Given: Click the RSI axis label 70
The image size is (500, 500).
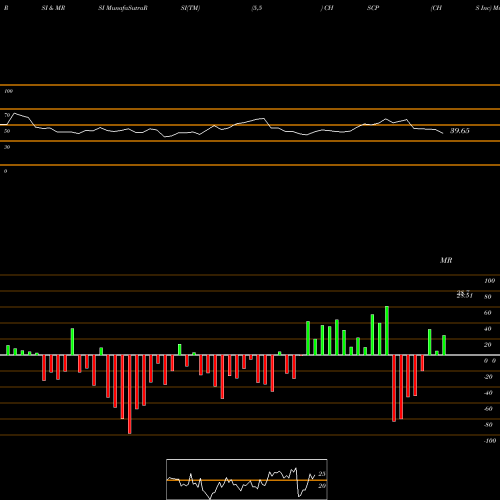Looking at the screenshot, I should 7,115.
